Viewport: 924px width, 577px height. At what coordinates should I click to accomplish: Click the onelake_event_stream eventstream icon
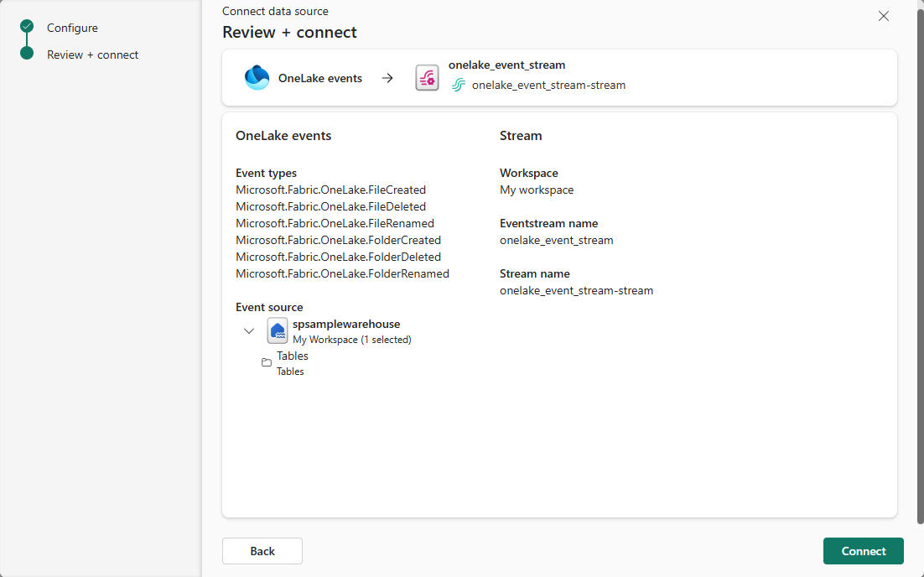(427, 78)
